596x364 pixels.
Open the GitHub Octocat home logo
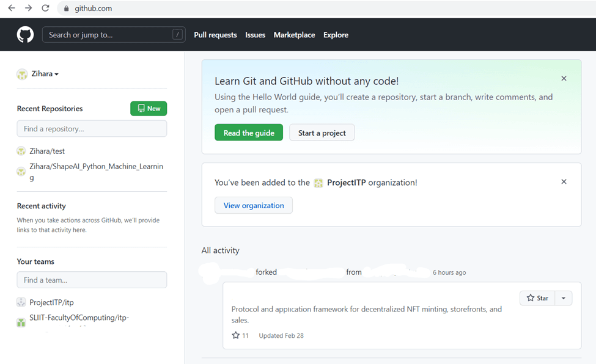[x=25, y=35]
